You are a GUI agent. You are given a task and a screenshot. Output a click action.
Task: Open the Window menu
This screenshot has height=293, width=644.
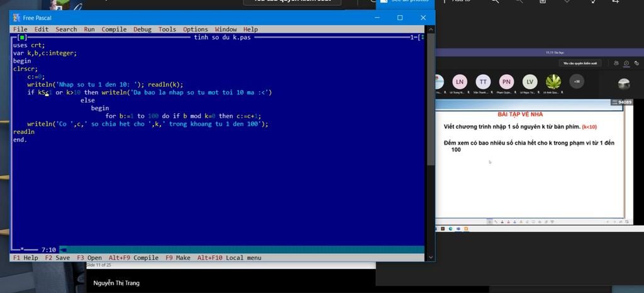(x=226, y=29)
